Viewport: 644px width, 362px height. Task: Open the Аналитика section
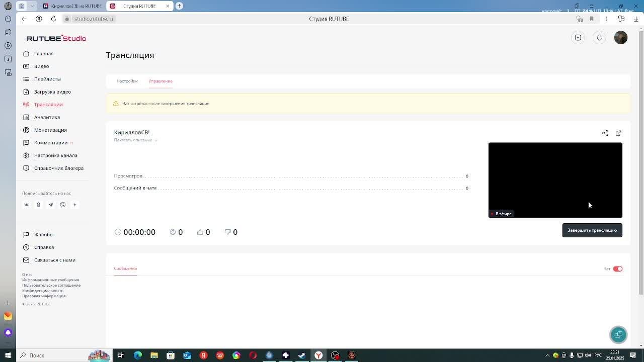[x=47, y=117]
